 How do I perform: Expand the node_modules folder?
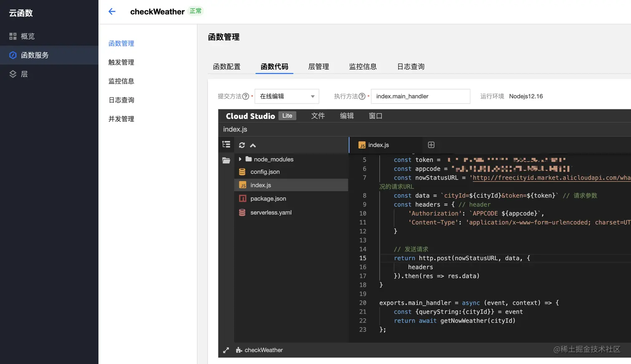pyautogui.click(x=240, y=159)
